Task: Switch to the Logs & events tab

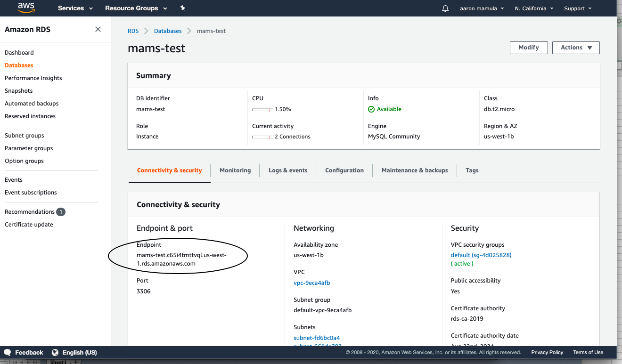Action: click(288, 170)
